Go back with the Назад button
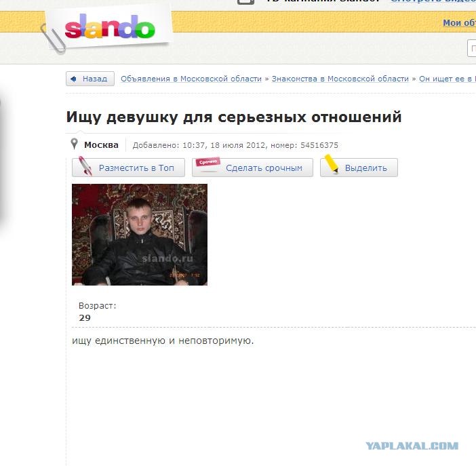Image resolution: width=476 pixels, height=466 pixels. (x=90, y=79)
